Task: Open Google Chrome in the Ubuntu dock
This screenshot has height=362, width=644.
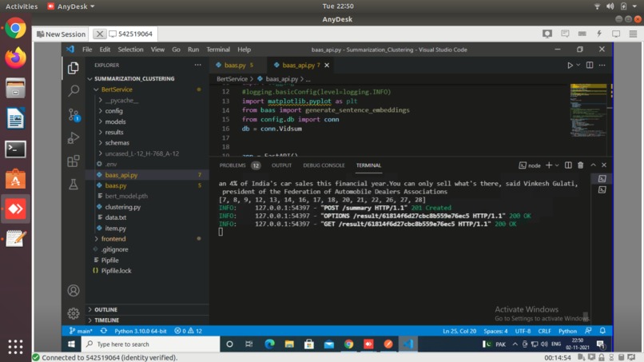Action: (x=16, y=28)
